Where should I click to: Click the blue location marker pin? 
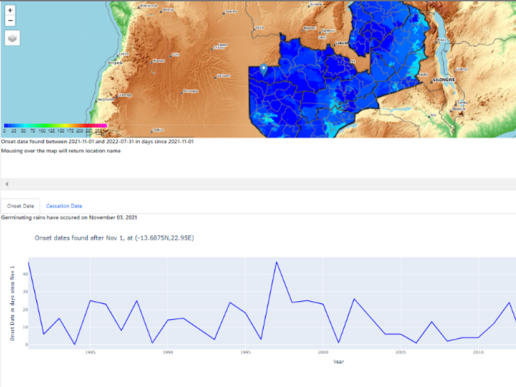coord(264,70)
